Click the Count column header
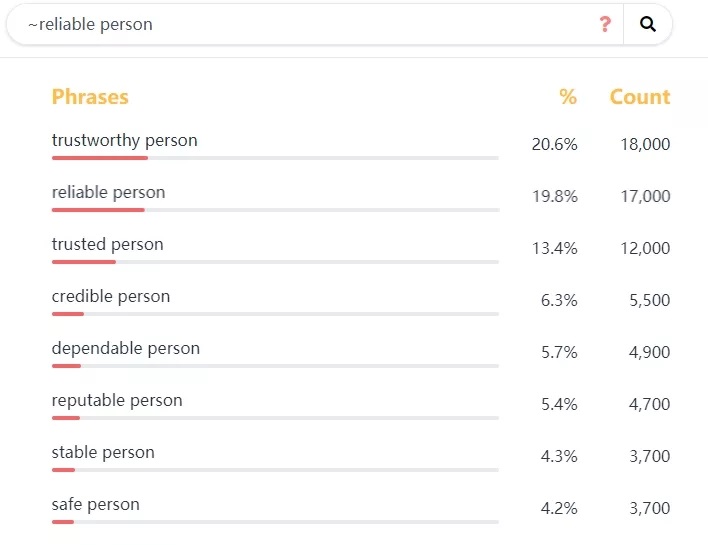Viewport: 708px width, 545px height. [640, 97]
